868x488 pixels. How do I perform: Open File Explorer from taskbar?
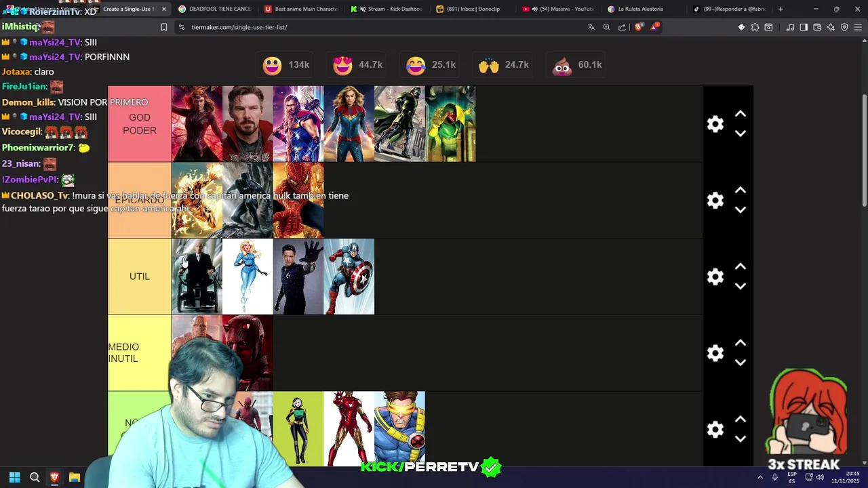click(75, 477)
